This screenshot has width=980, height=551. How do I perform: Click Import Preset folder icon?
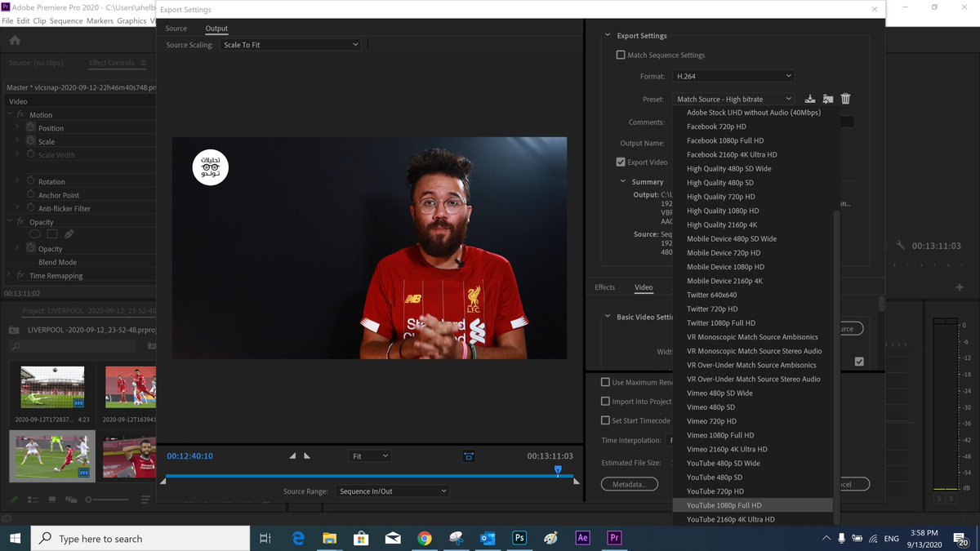pos(828,99)
